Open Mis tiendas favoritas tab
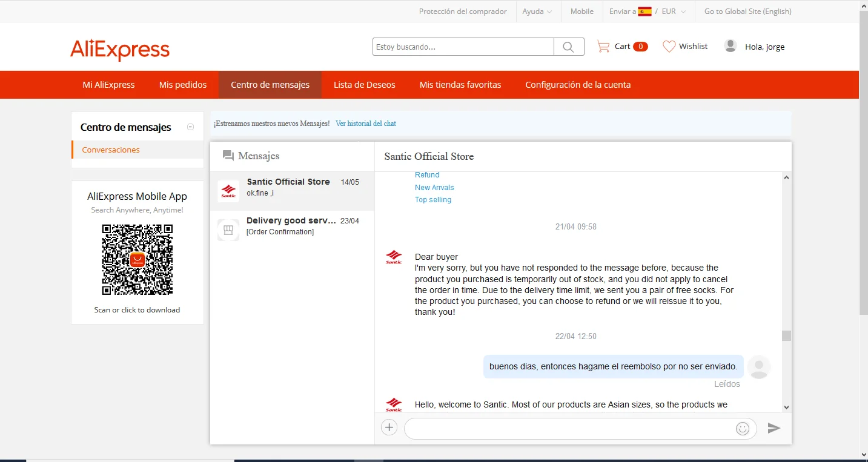Viewport: 868px width, 462px height. (460, 85)
